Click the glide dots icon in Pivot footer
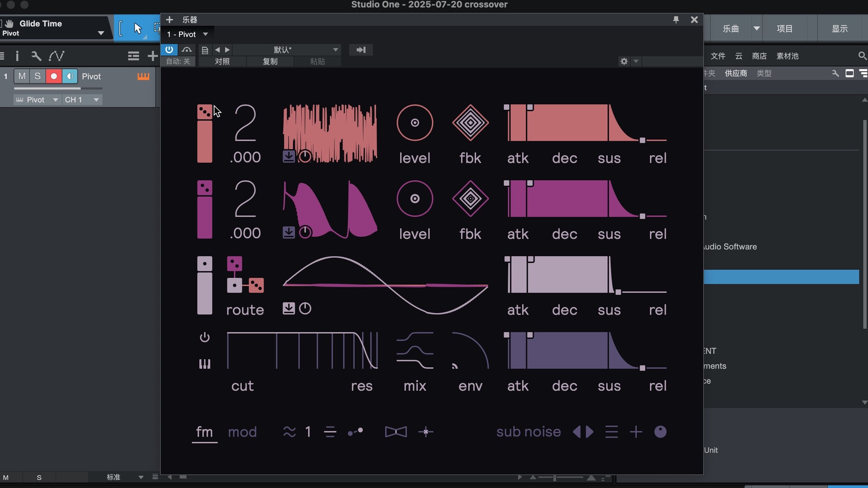The height and width of the screenshot is (488, 868). point(355,432)
